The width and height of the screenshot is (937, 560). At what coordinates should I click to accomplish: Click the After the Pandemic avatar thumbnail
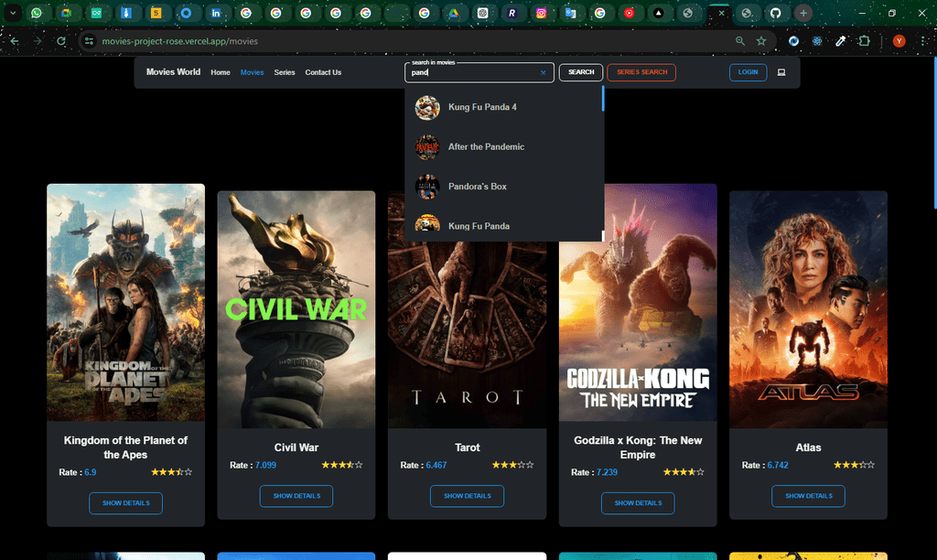pyautogui.click(x=427, y=147)
